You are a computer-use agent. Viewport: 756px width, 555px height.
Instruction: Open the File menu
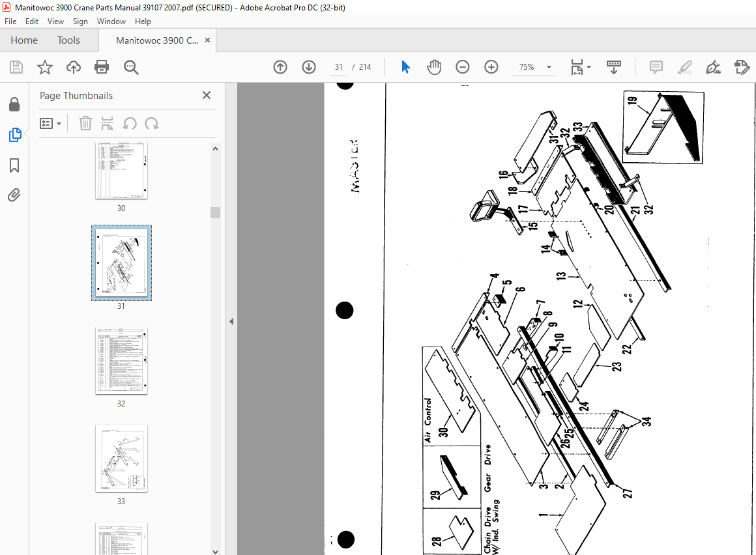10,21
